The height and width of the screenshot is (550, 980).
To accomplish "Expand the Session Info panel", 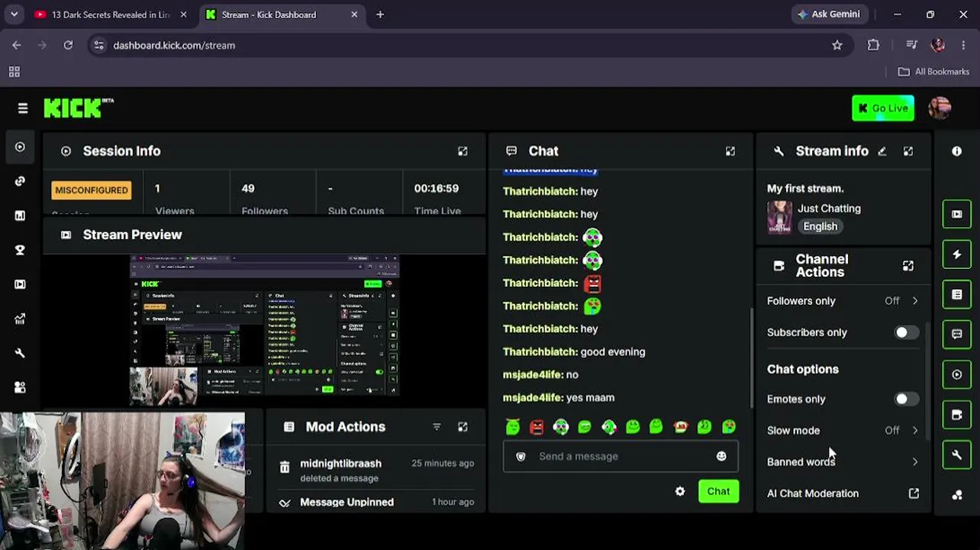I will (x=463, y=151).
